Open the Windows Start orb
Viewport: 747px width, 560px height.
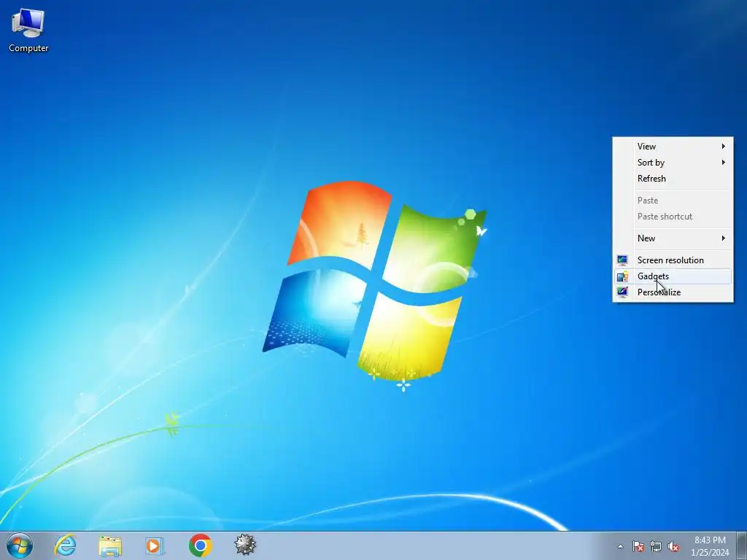click(20, 545)
